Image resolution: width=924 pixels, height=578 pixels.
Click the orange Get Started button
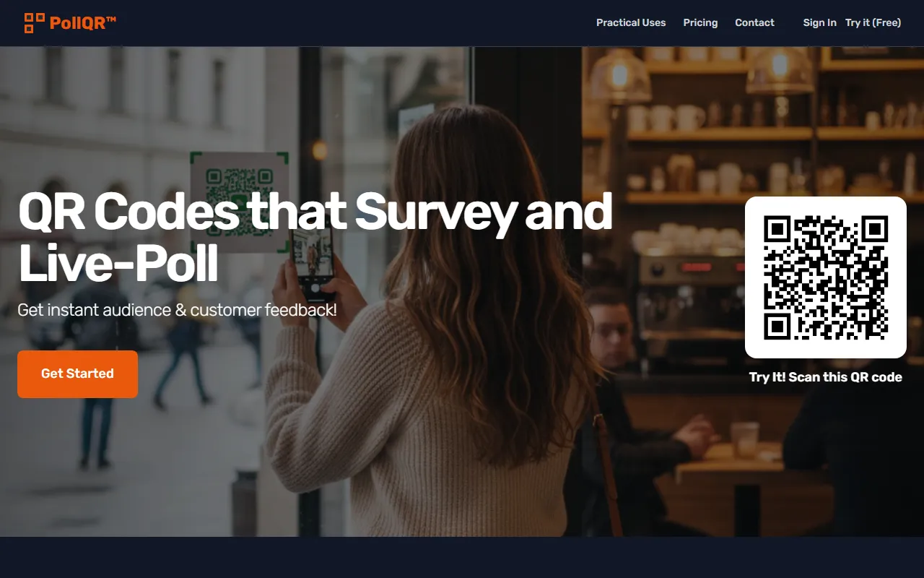(77, 374)
